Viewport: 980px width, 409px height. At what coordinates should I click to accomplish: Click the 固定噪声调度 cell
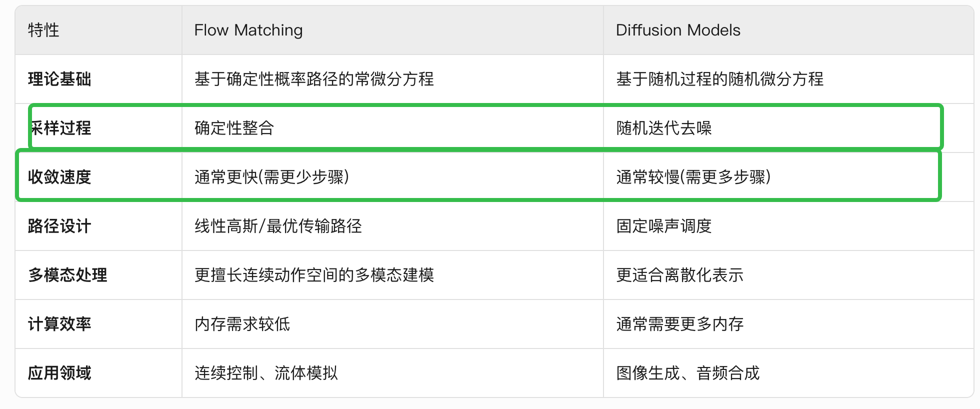[663, 226]
